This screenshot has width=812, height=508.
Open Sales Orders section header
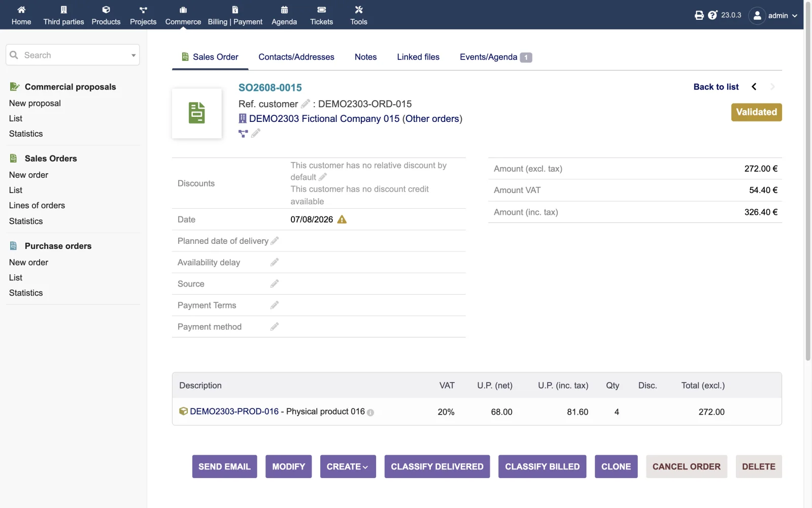[x=51, y=158]
